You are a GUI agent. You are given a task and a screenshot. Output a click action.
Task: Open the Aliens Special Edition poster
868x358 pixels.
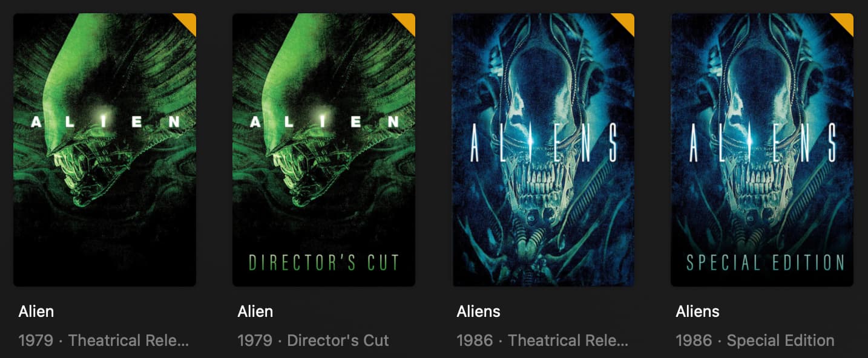pos(762,149)
